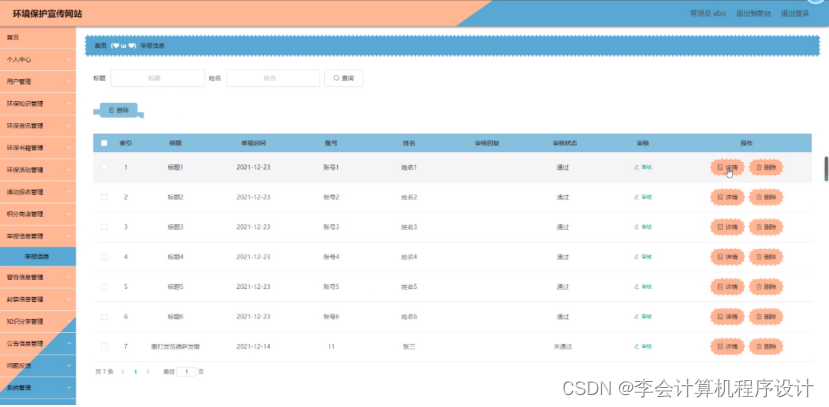This screenshot has height=407, width=829.
Task: Check the checkbox for row 标题2
Action: coord(104,197)
